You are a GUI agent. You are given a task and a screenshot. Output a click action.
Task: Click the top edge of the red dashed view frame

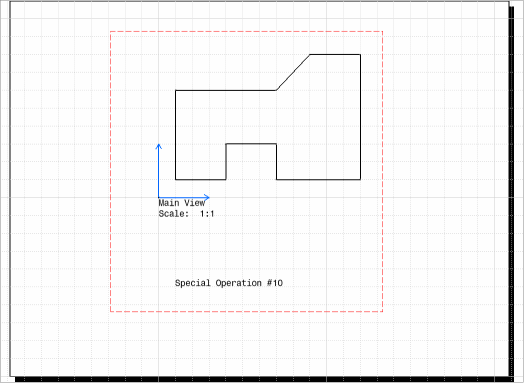pyautogui.click(x=246, y=31)
